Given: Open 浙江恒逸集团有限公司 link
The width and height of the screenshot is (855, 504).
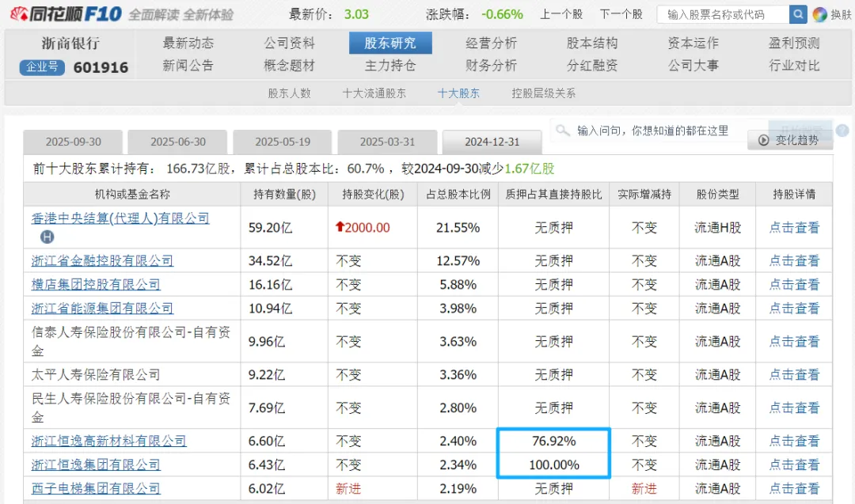Looking at the screenshot, I should pos(96,464).
